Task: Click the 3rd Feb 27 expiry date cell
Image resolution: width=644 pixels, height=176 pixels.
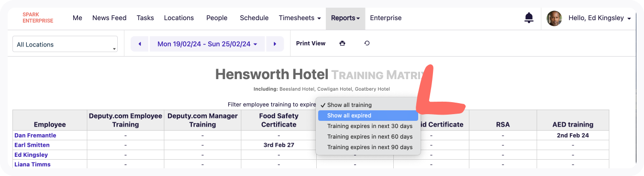Action: (279, 145)
